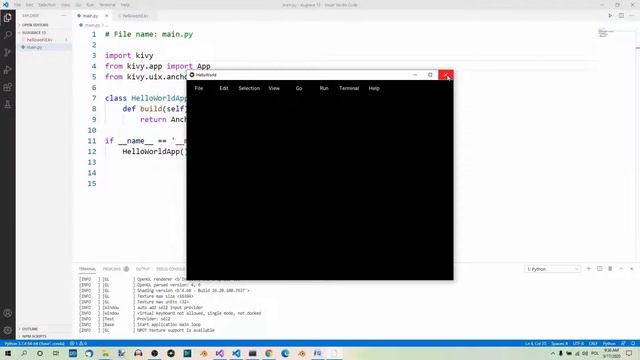The image size is (640, 360).
Task: Switch to helloworld.kv editor tab
Action: pos(135,16)
